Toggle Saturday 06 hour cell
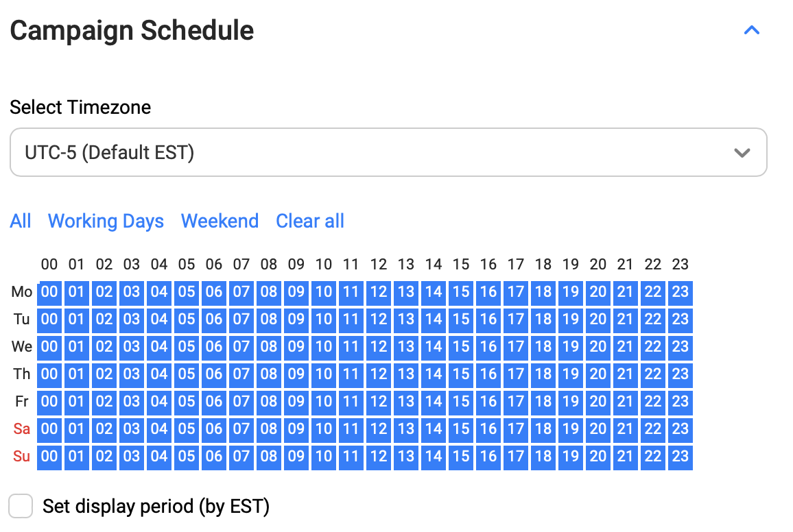 point(214,429)
